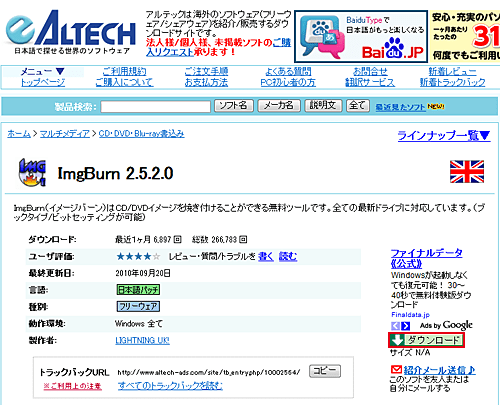Screen dimensions: 500x405
Task: Open Finaldata.jp ad URL
Action: [x=410, y=315]
